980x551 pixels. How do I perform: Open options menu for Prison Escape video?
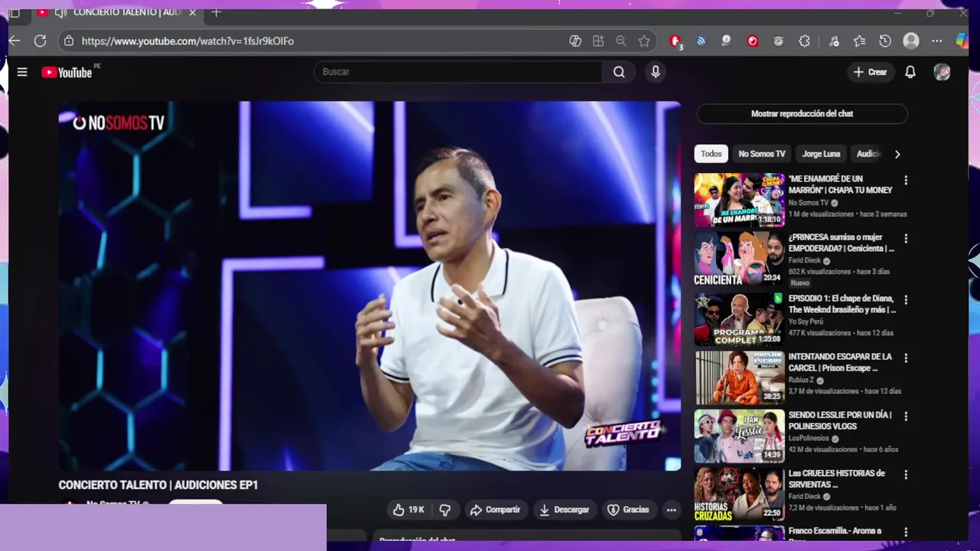point(906,358)
